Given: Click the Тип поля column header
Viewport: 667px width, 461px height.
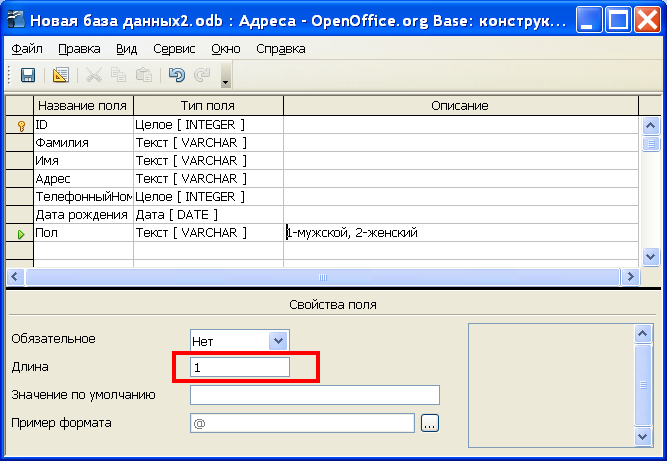Looking at the screenshot, I should (208, 105).
